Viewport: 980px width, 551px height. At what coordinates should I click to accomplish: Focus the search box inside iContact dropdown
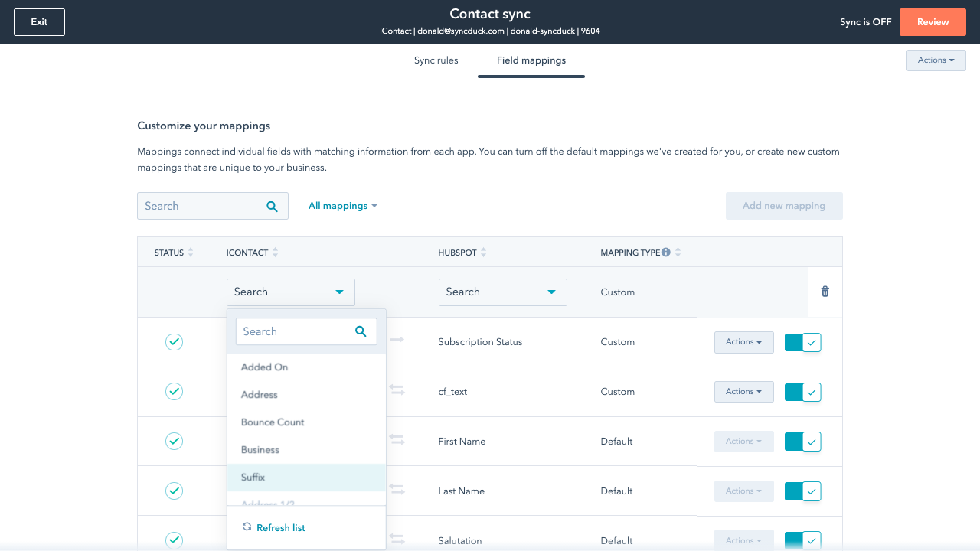295,331
